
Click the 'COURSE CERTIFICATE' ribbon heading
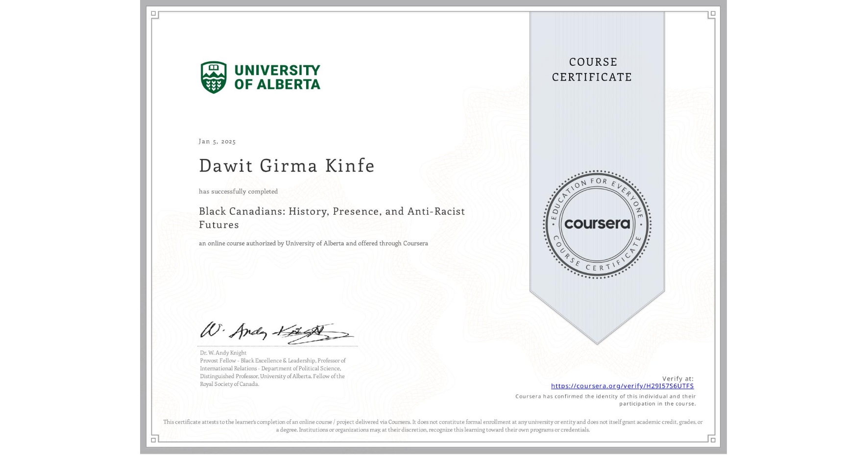[x=592, y=69]
